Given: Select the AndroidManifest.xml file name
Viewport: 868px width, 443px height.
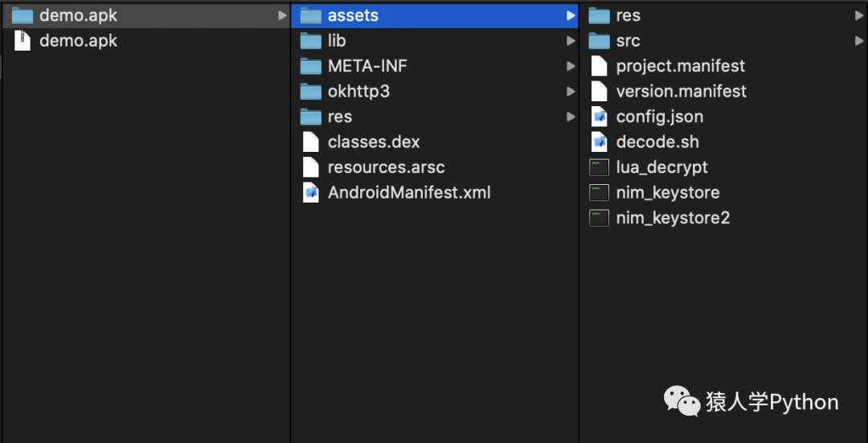Looking at the screenshot, I should tap(409, 193).
